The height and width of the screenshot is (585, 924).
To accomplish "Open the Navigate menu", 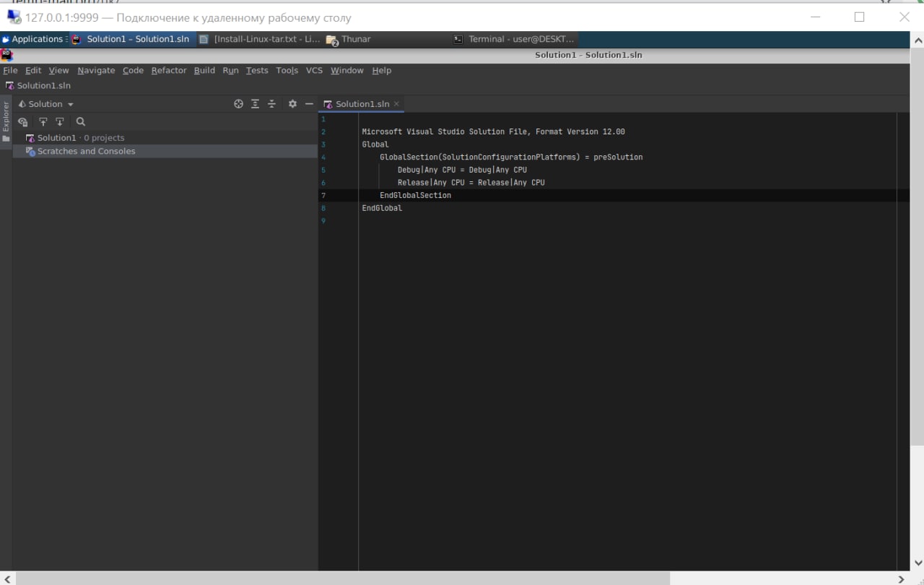I will 96,70.
